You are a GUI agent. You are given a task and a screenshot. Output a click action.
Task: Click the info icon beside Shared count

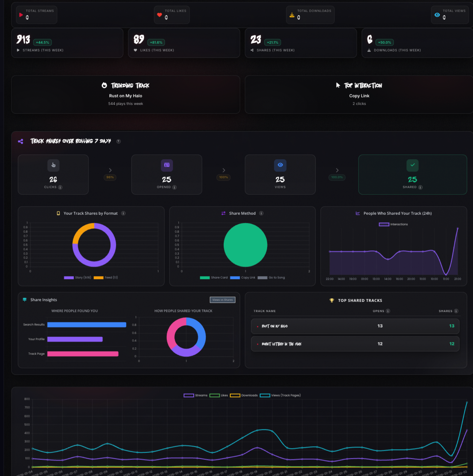(420, 187)
